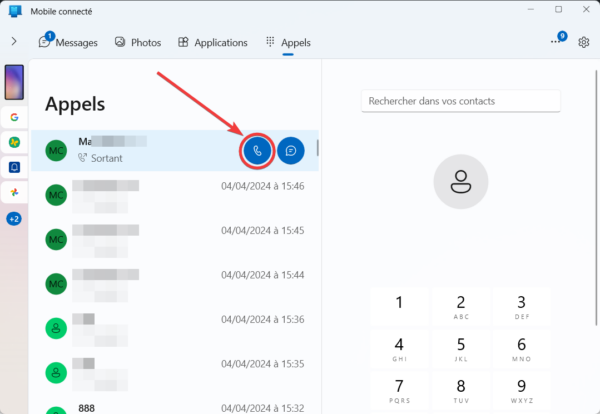The width and height of the screenshot is (600, 414).
Task: Click the person avatar of the 15:36 call
Action: pyautogui.click(x=56, y=328)
